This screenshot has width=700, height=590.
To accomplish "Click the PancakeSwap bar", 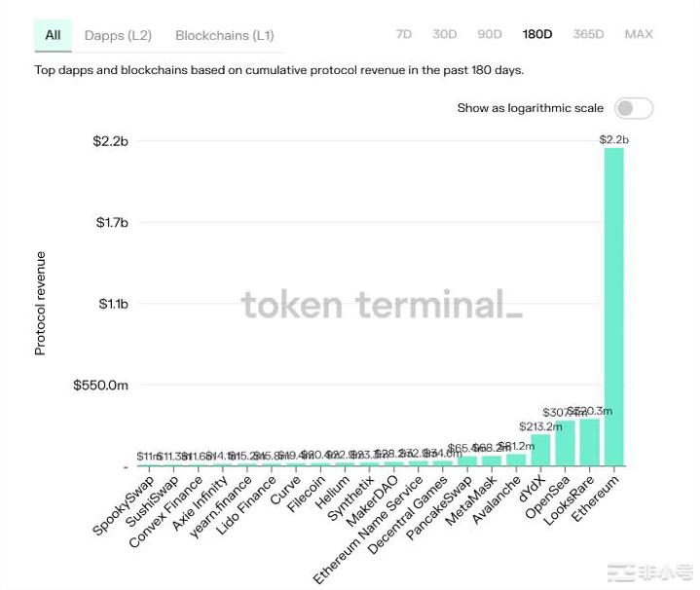I will coord(468,461).
